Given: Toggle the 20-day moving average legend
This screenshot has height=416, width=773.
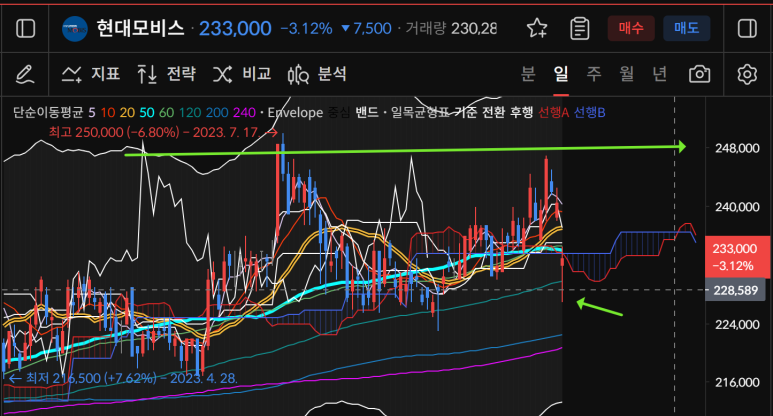Looking at the screenshot, I should [127, 113].
